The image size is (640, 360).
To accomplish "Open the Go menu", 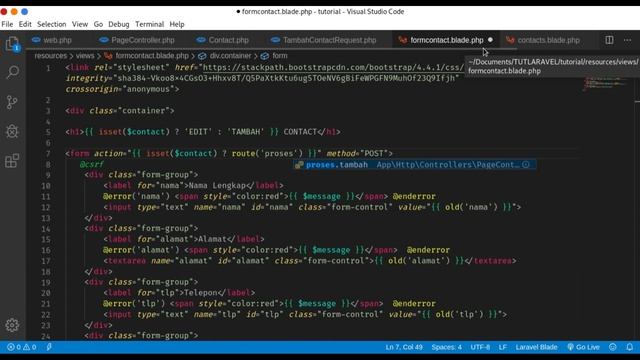I will click(98, 24).
